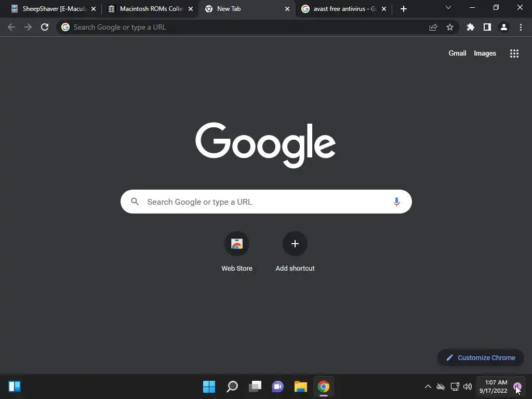This screenshot has height=399, width=532.
Task: Click the forward navigation arrow
Action: (28, 27)
